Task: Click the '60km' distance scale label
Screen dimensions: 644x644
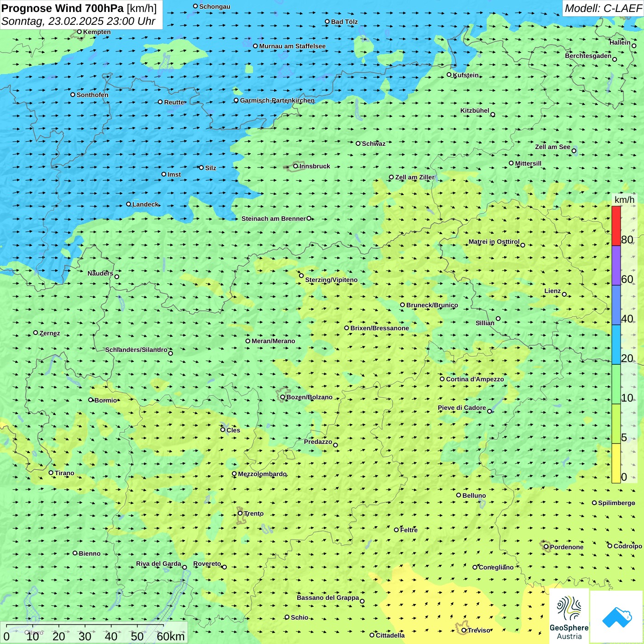Action: (171, 636)
